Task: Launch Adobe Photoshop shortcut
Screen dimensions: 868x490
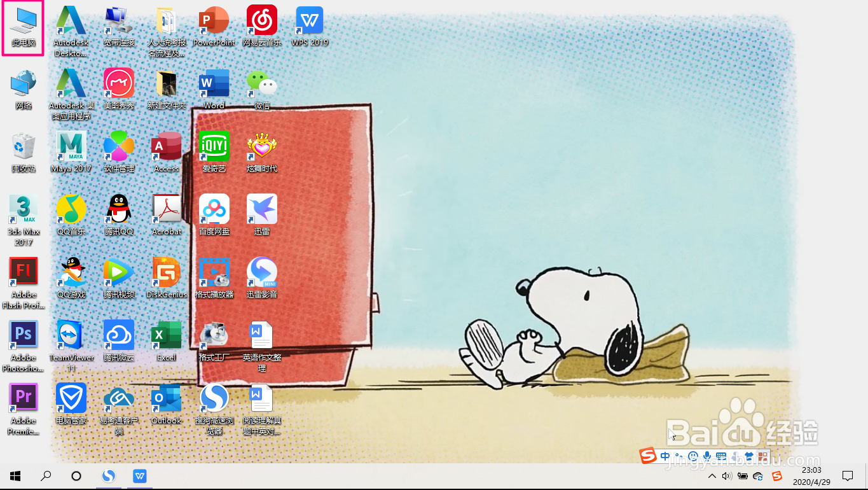Action: pos(24,346)
